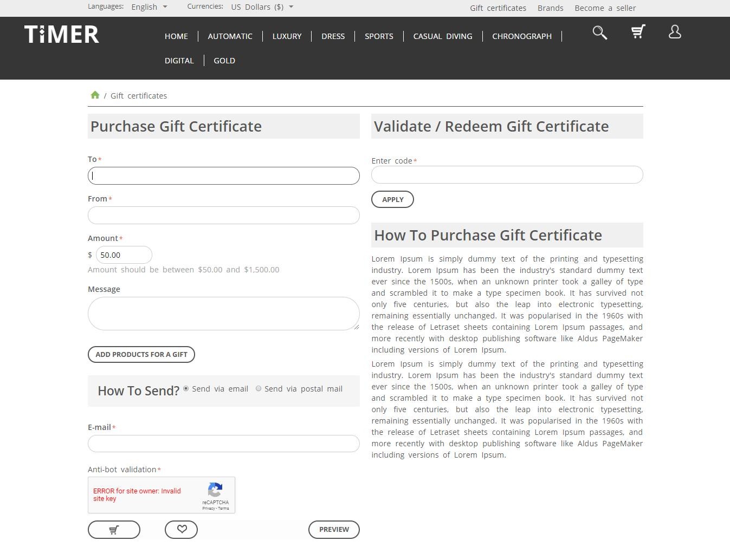Open reCAPTCHA Terms link
The height and width of the screenshot is (560, 730).
point(224,509)
